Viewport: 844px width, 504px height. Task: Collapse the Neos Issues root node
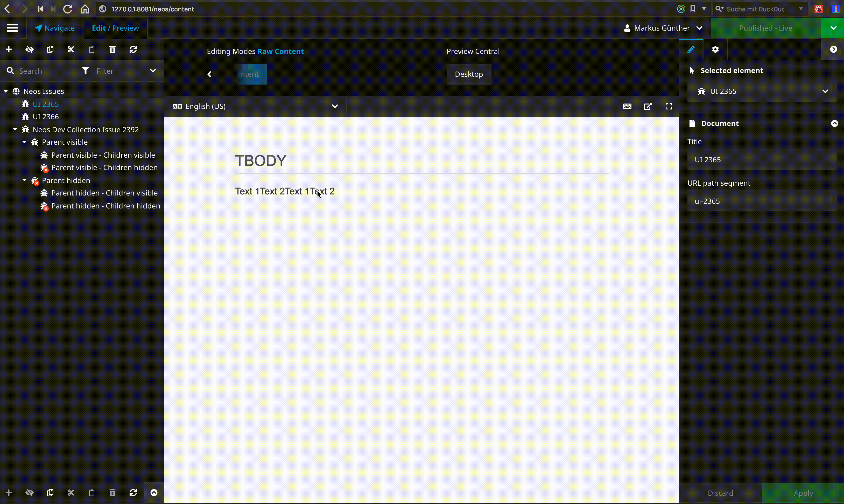coord(6,91)
